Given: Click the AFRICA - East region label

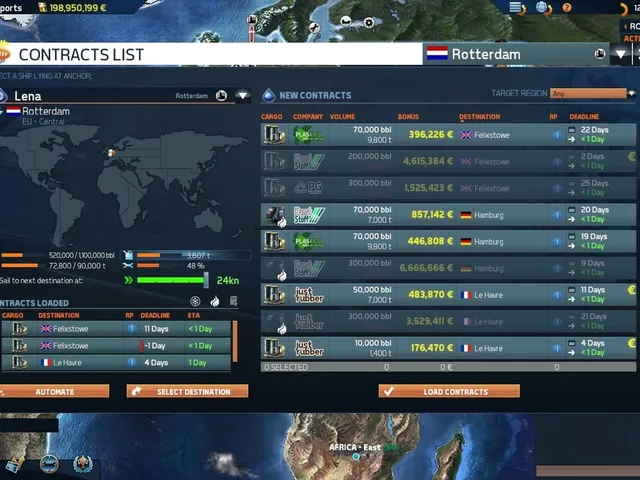Looking at the screenshot, I should pos(355,447).
